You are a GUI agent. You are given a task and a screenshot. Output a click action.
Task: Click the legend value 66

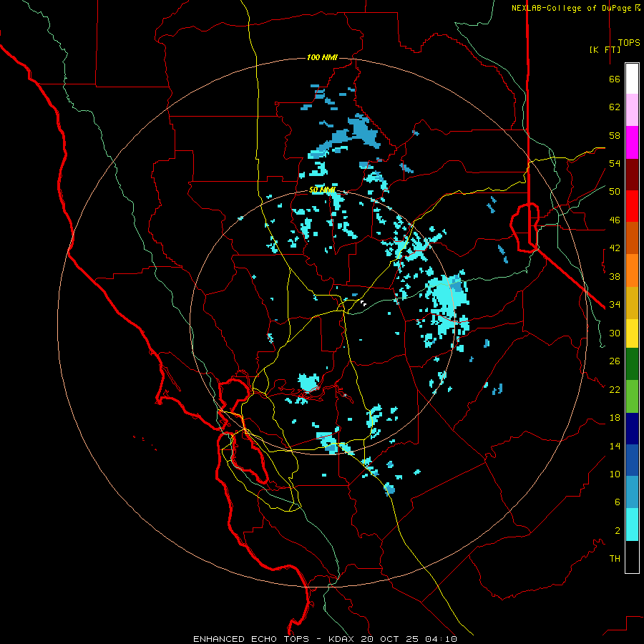615,79
